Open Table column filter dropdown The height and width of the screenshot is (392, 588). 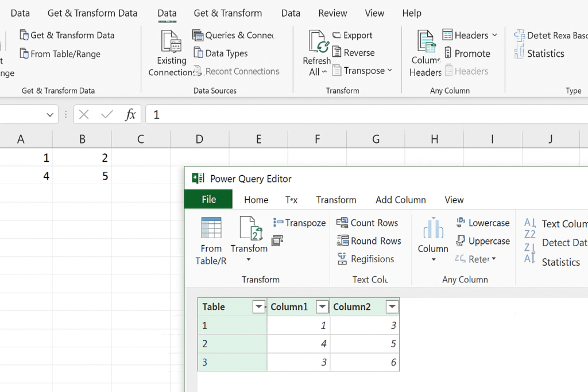coord(259,307)
